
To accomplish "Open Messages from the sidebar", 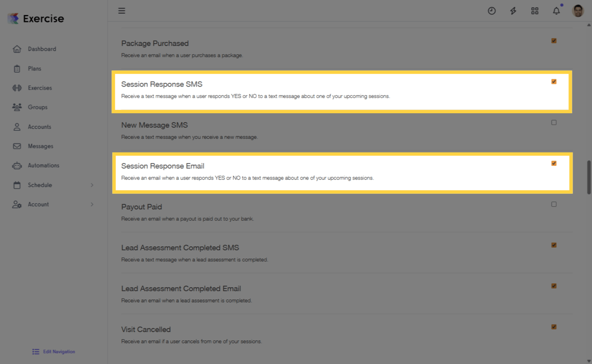I will 40,146.
